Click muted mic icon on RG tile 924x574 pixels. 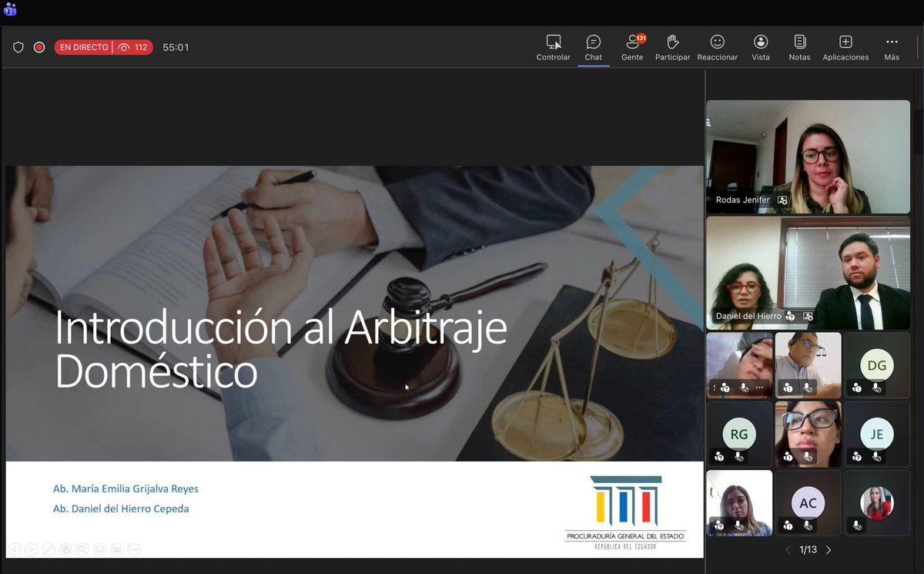click(x=739, y=457)
